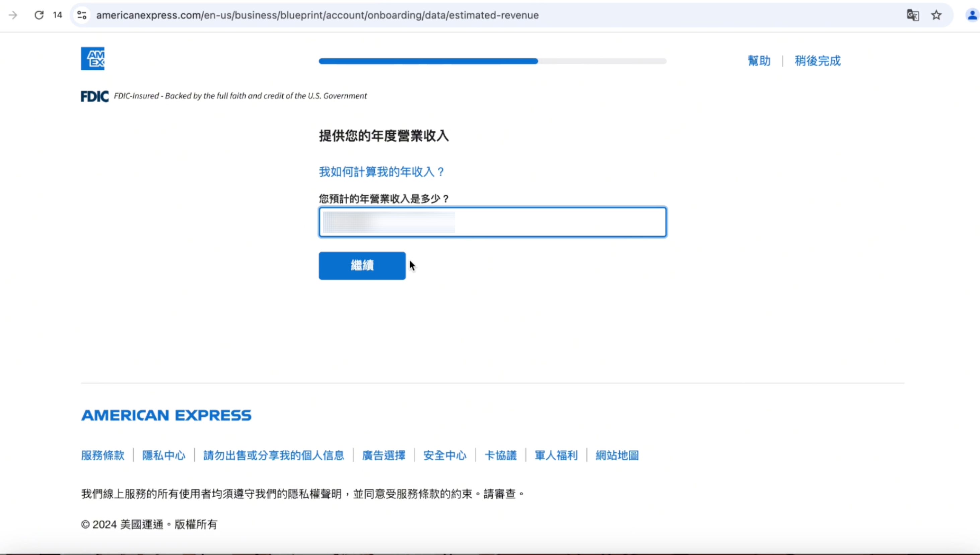Click the 幫助 help link

pos(759,61)
